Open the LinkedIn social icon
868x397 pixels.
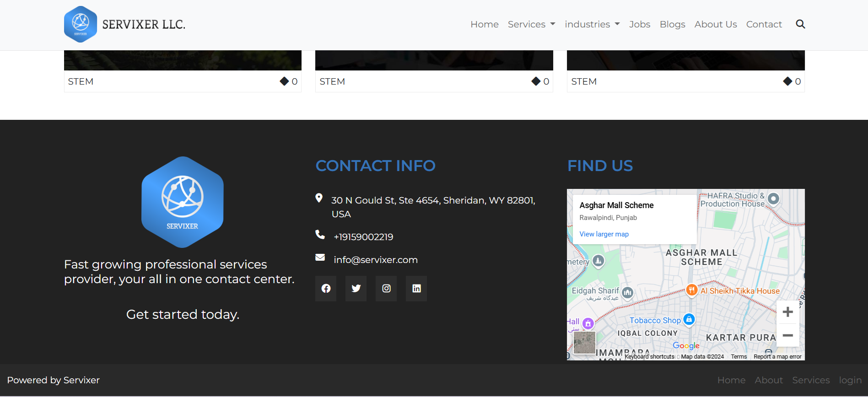click(416, 289)
